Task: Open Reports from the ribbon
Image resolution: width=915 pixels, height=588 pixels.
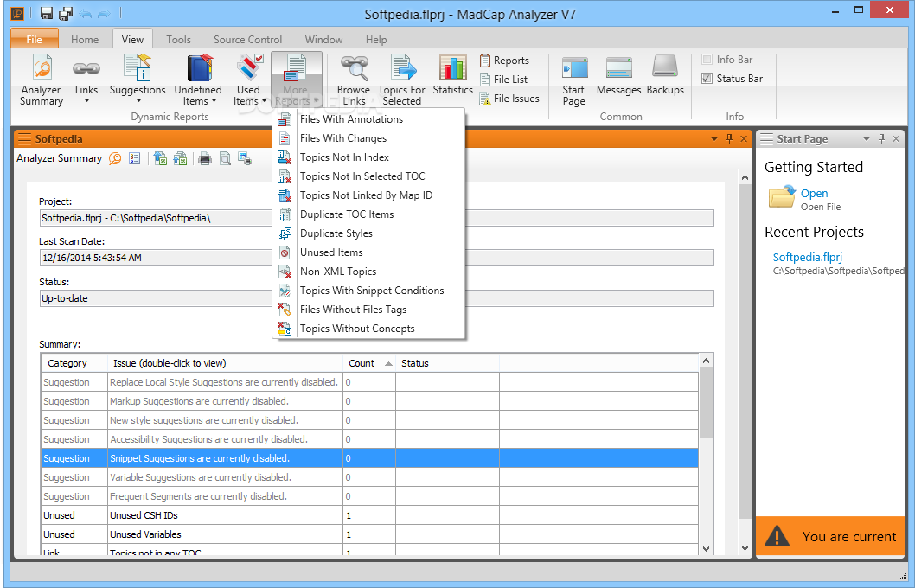Action: pos(504,60)
